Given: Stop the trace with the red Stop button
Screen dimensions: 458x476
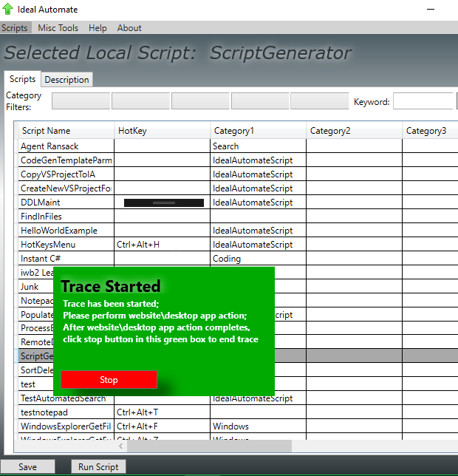Looking at the screenshot, I should pyautogui.click(x=109, y=380).
